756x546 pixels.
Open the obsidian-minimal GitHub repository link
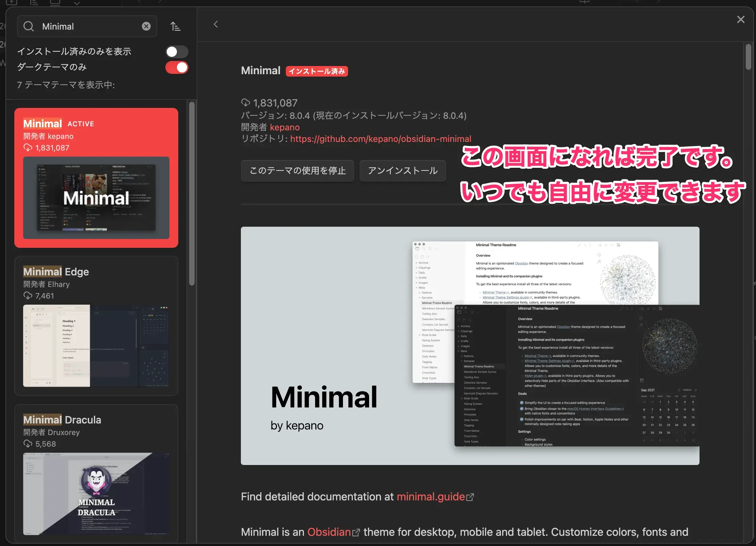click(x=381, y=139)
